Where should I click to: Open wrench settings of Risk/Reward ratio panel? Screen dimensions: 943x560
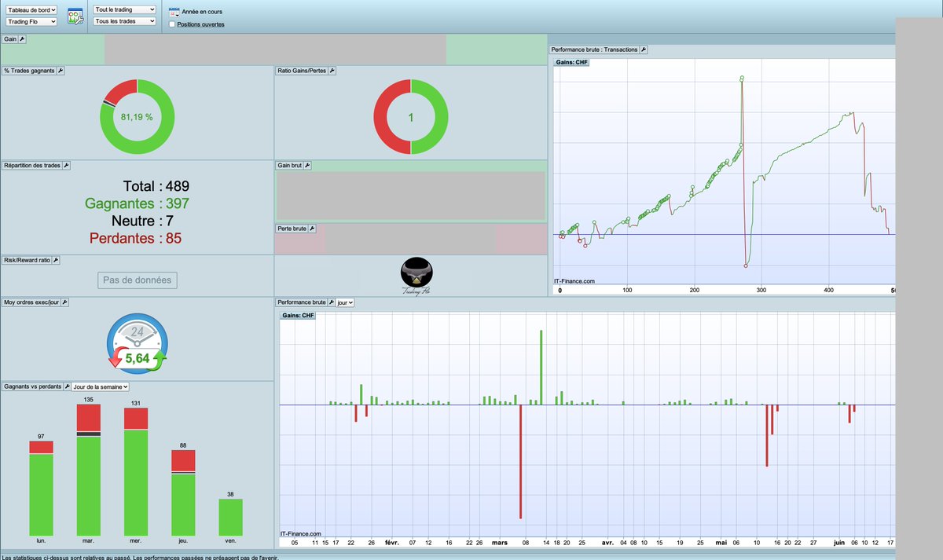coord(55,260)
